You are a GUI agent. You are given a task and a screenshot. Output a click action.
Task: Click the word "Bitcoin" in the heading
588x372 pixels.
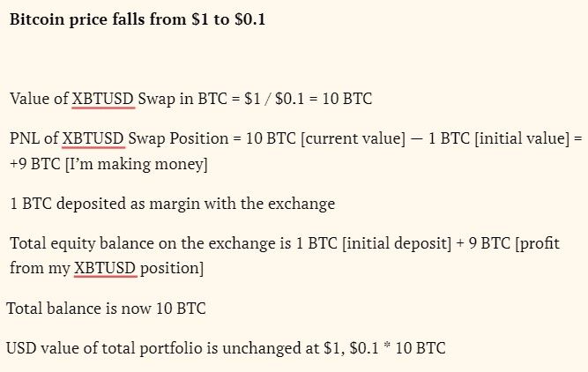36,19
